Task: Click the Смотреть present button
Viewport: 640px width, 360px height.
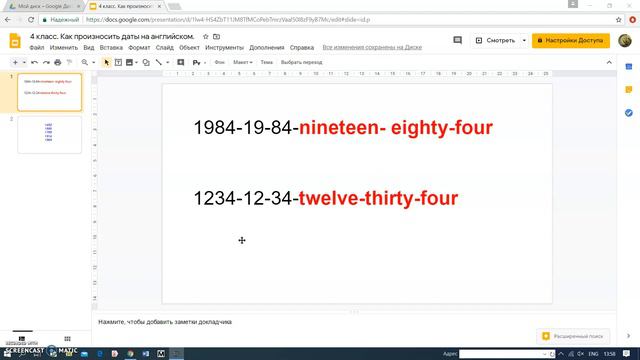Action: 496,40
